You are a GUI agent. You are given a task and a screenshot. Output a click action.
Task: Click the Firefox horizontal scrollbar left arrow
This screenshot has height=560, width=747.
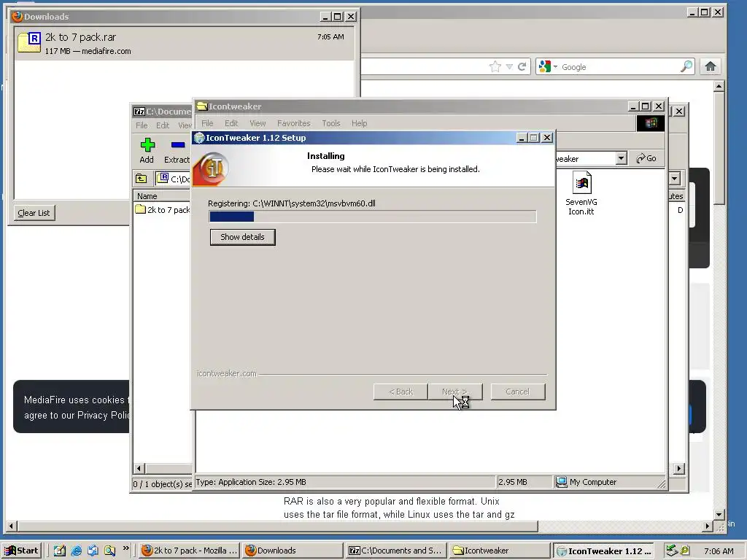pyautogui.click(x=12, y=526)
